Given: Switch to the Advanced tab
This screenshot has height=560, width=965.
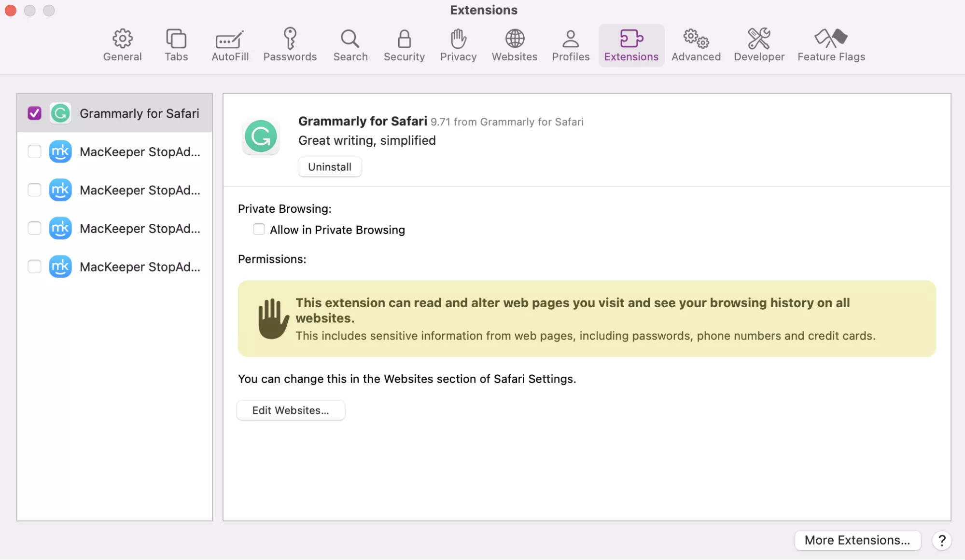Looking at the screenshot, I should (x=695, y=45).
